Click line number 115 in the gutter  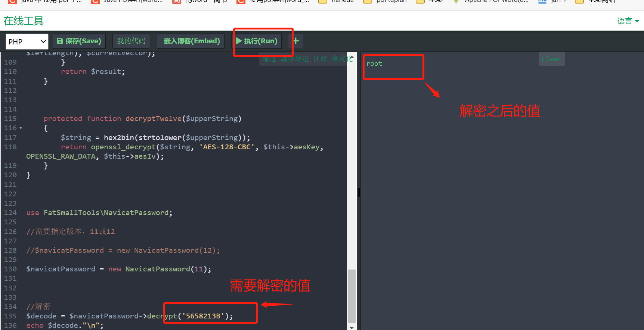(x=10, y=119)
